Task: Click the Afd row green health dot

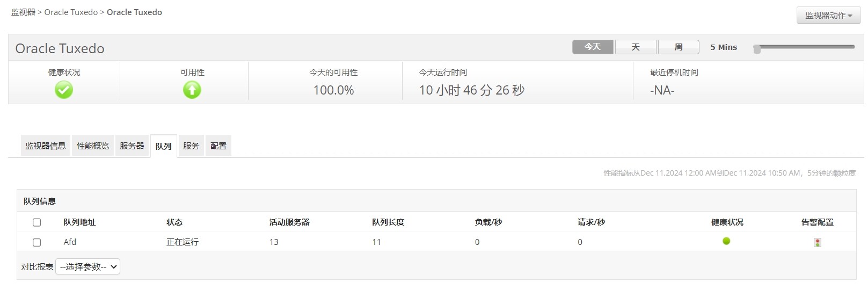Action: coord(726,241)
